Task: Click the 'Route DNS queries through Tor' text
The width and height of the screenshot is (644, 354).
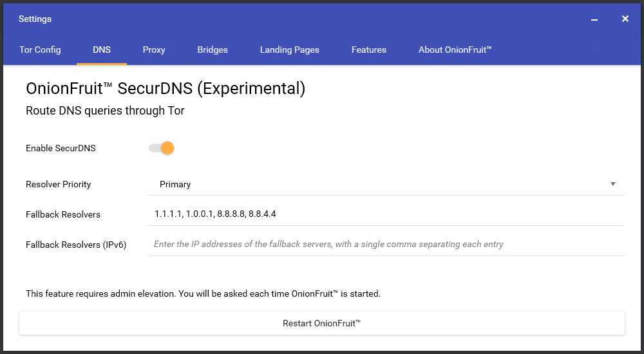Action: (105, 111)
